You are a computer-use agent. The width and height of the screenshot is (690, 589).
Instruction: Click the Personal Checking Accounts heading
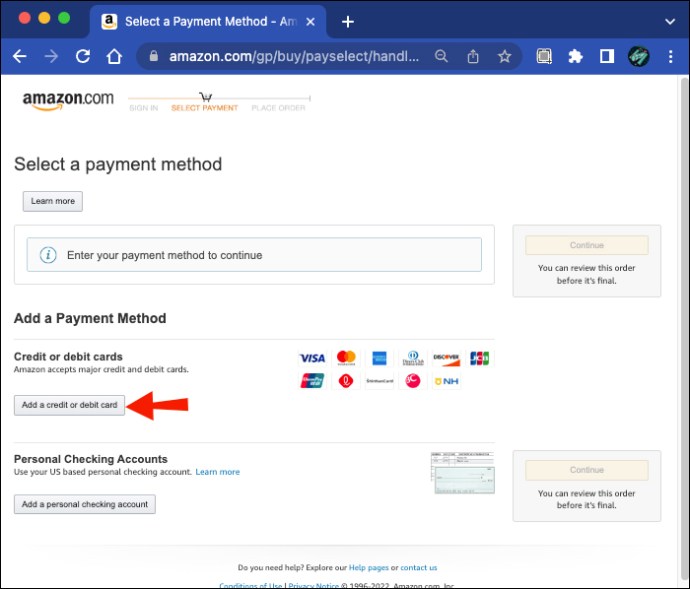coord(91,459)
